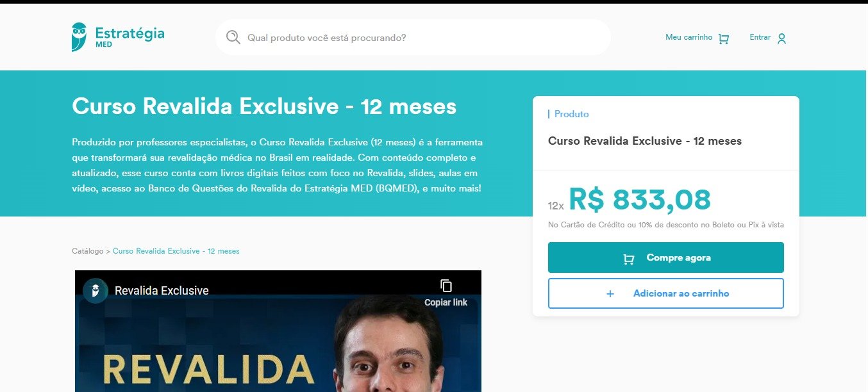Click the product card title text
This screenshot has width=868, height=392.
tap(645, 141)
